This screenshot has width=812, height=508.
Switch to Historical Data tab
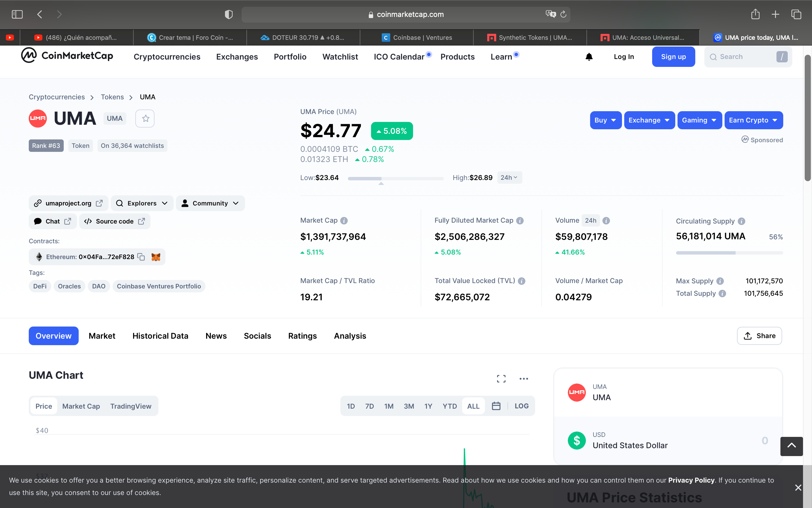click(x=160, y=336)
